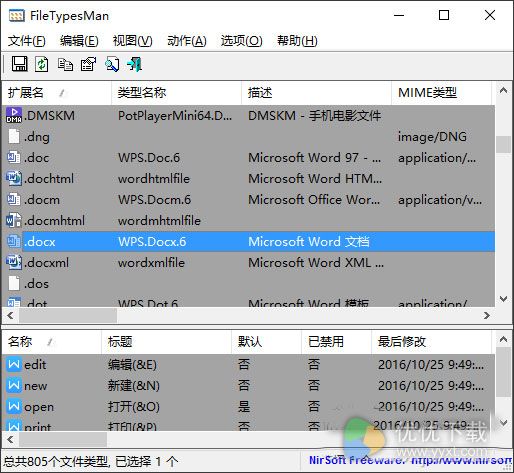Image resolution: width=514 pixels, height=473 pixels.
Task: Open the 编辑(E) menu
Action: coord(79,41)
